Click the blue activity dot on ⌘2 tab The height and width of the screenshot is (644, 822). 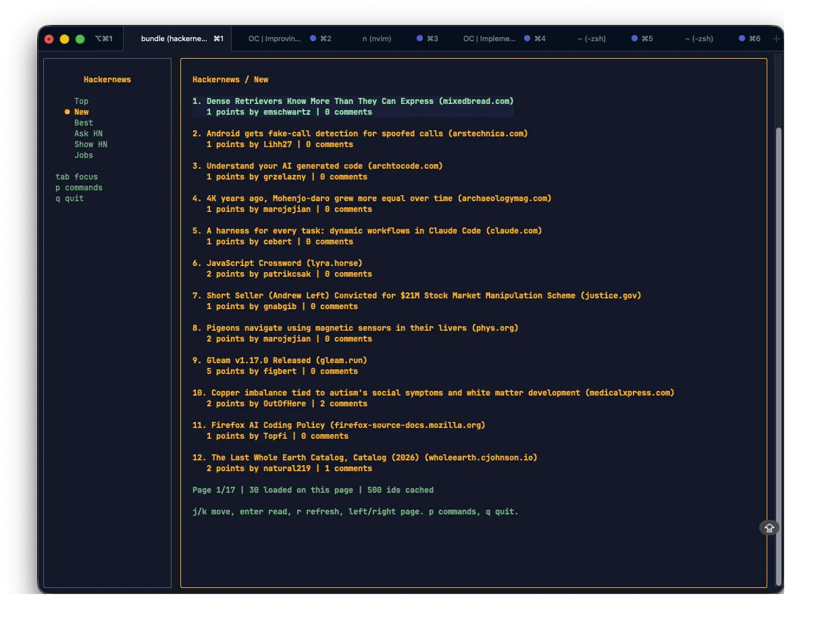(313, 38)
